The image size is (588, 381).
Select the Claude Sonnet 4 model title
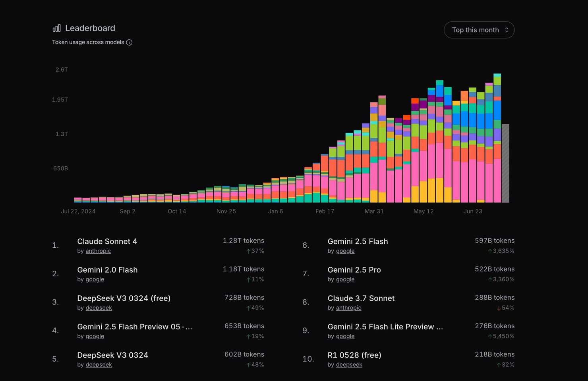pos(107,241)
